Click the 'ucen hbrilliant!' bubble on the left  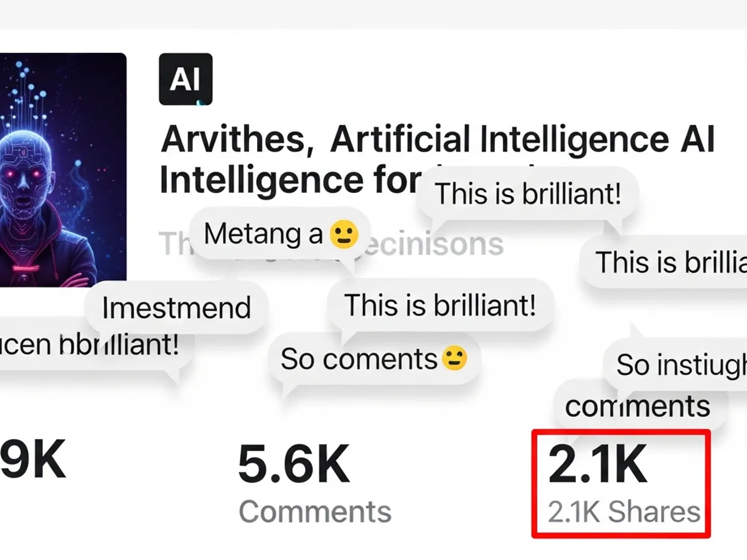90,344
